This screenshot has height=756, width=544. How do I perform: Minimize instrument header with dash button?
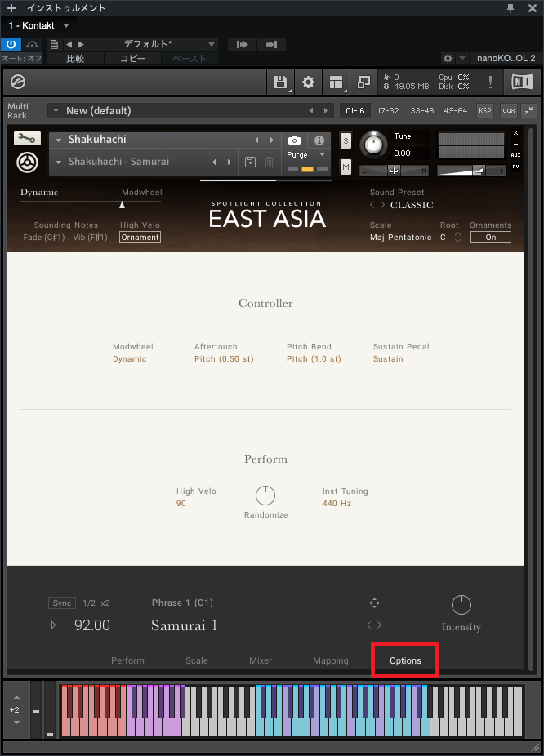pos(515,145)
